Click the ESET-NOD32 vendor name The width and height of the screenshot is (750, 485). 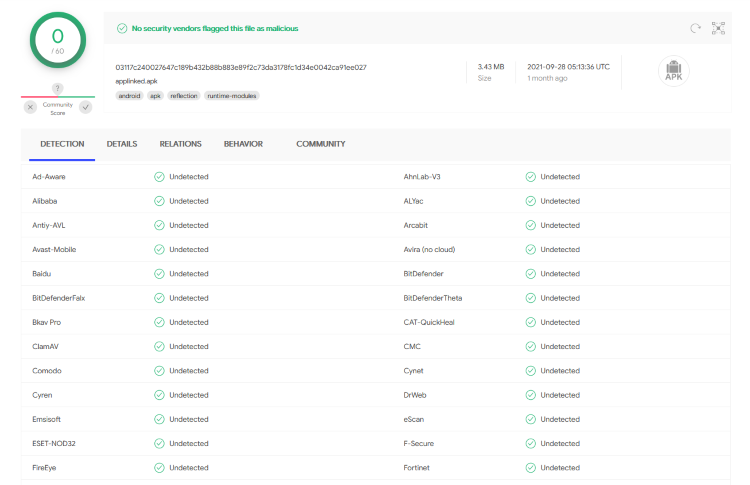[54, 443]
